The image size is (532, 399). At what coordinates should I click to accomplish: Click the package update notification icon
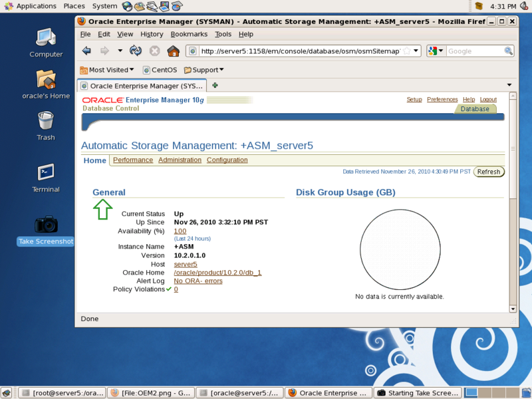(479, 6)
